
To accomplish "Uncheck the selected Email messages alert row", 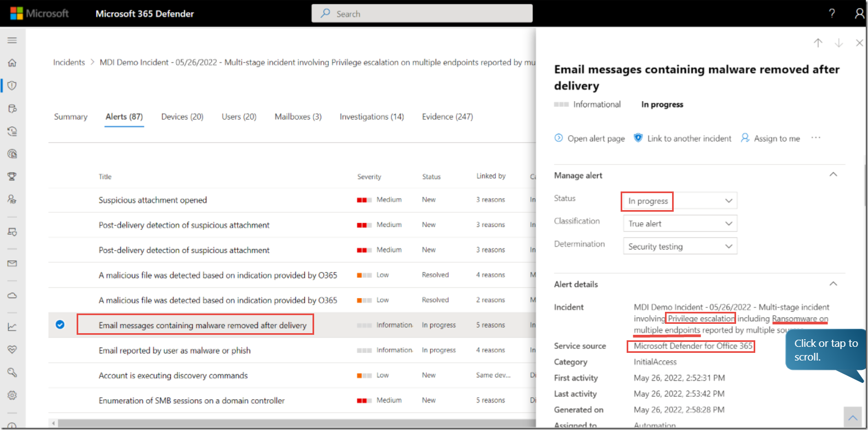I will coord(60,324).
